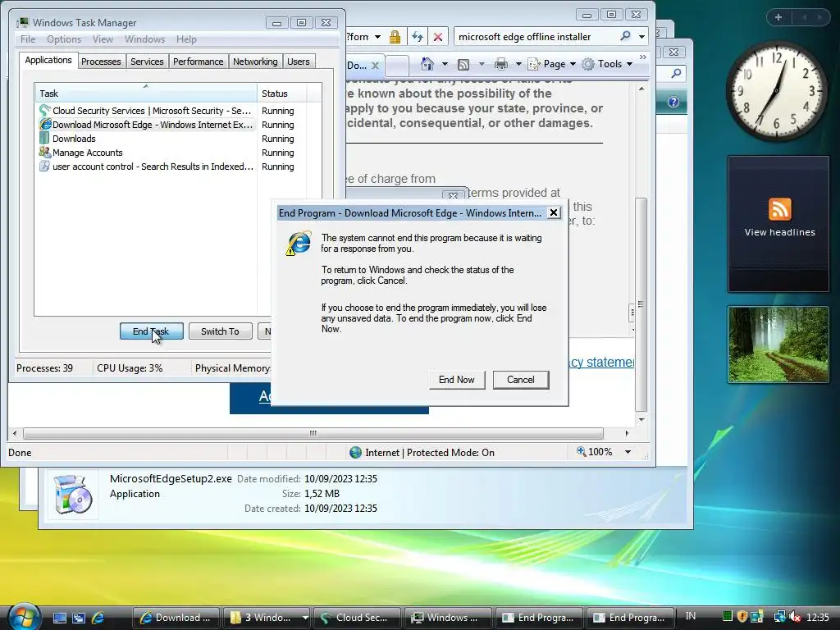
Task: Expand address bar history dropdown
Action: point(377,36)
